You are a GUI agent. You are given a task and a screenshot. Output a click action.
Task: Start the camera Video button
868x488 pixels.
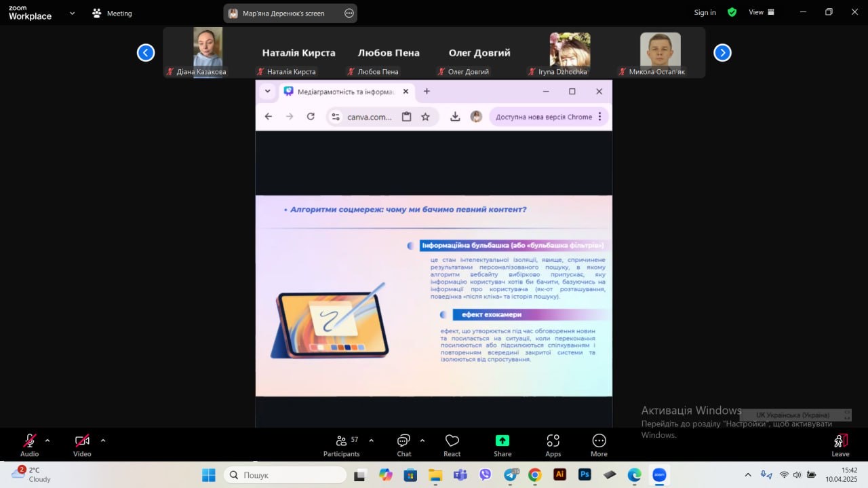pyautogui.click(x=82, y=445)
